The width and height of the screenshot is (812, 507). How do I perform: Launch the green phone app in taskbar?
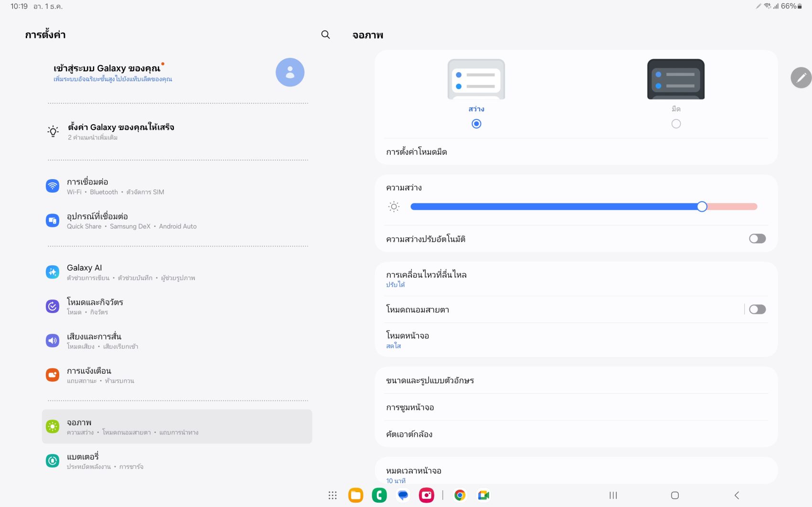[x=379, y=496]
